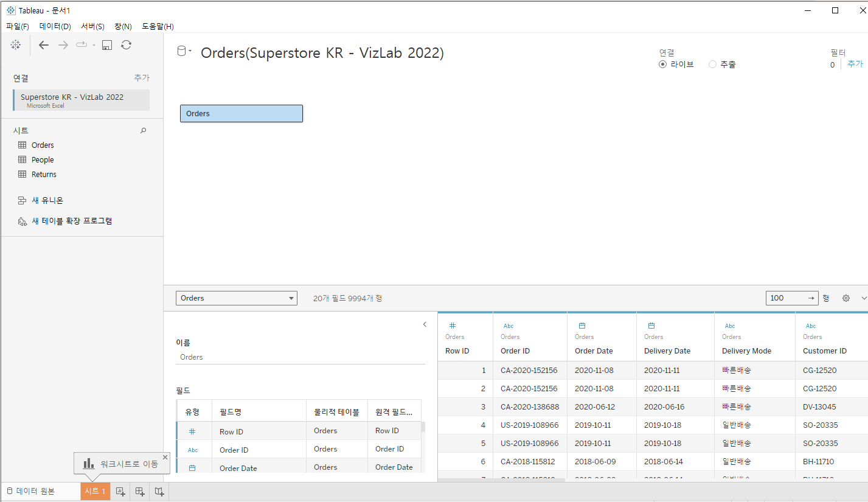Viewport: 868px width, 502px height.
Task: Click the Orders table box on canvas
Action: pos(241,114)
